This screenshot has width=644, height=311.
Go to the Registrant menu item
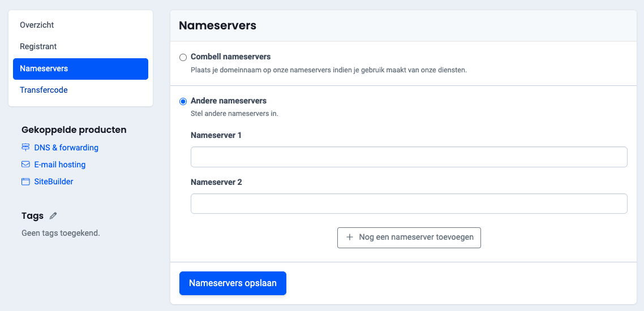click(x=38, y=46)
